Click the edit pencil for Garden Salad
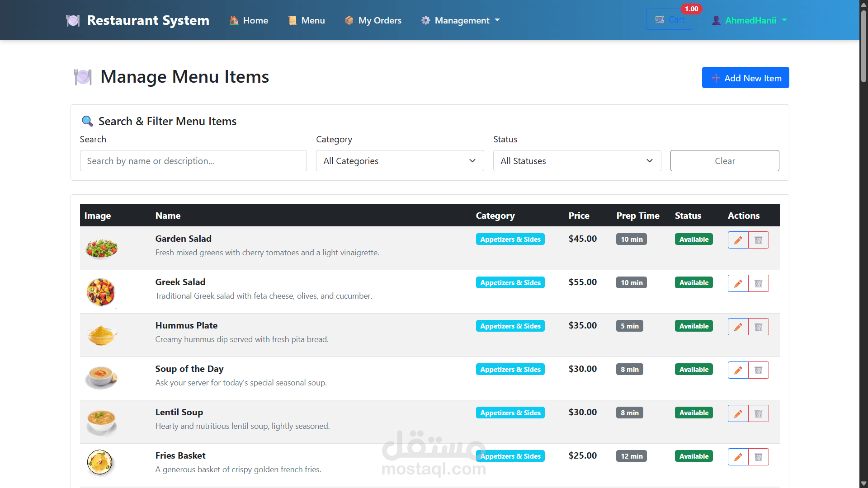Screen dimensions: 868x488 coord(738,240)
